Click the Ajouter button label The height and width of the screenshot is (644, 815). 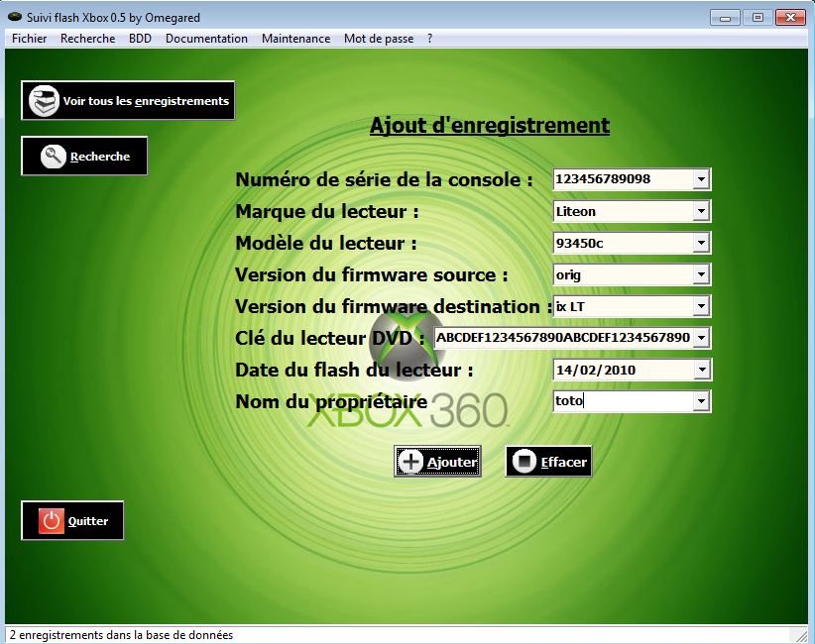(x=452, y=462)
